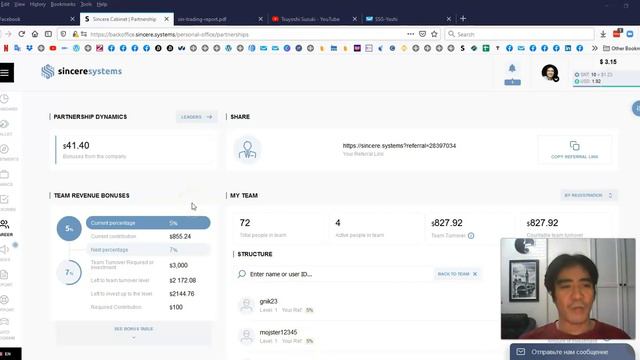Screen dimensions: 640x360
Task: Click the $855.24 current contribution value
Action: tap(180, 236)
